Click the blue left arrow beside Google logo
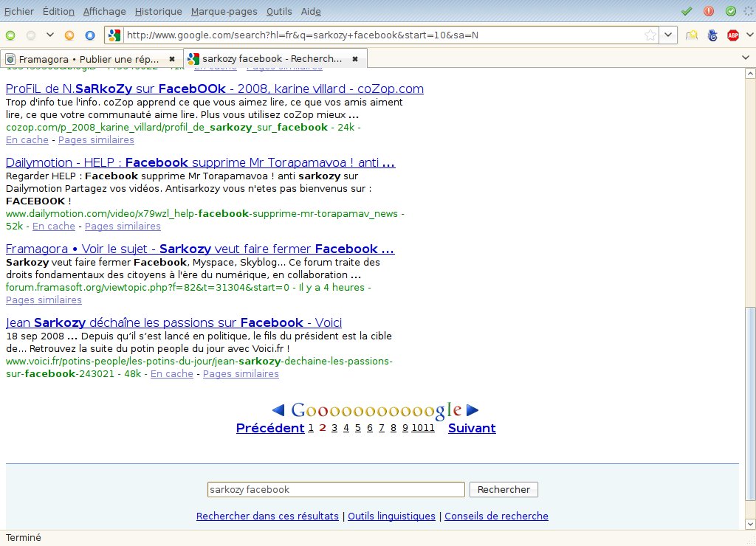Screen dimensions: 756x546 coord(278,409)
